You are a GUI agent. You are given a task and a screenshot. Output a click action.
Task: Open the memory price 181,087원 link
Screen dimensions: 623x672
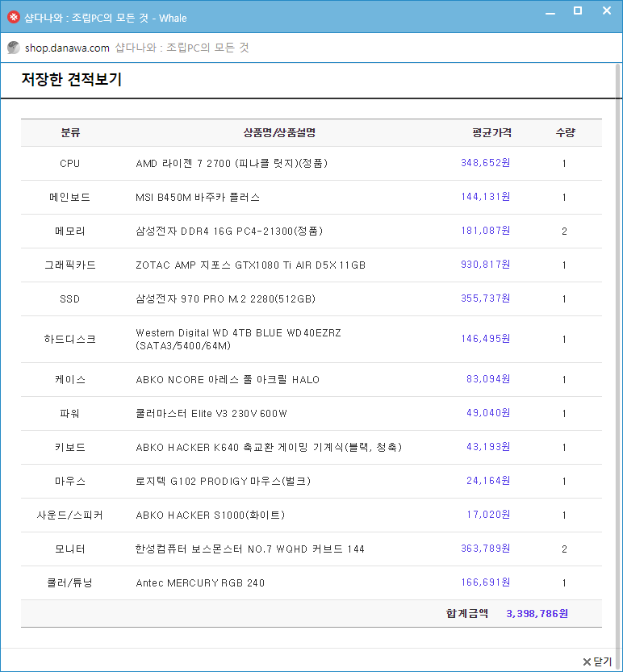point(485,231)
